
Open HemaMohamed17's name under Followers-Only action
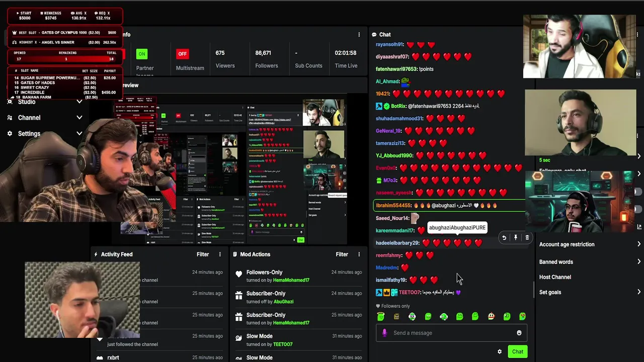pyautogui.click(x=291, y=280)
